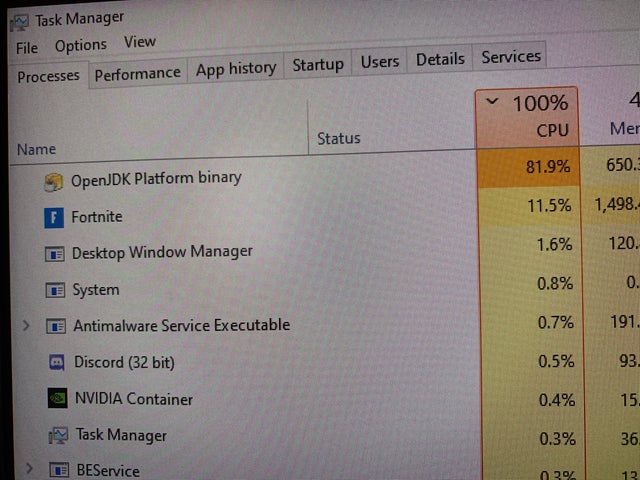
Task: Click the NVIDIA Container icon
Action: pos(58,398)
